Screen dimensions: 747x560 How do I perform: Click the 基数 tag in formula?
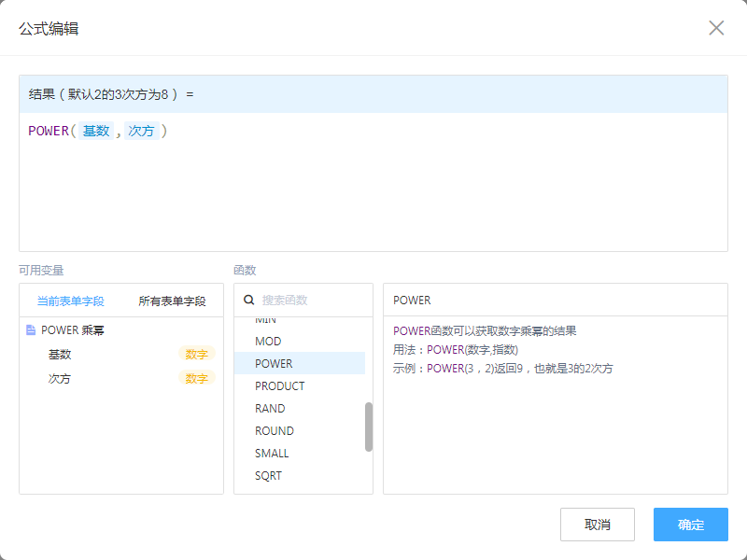[96, 132]
